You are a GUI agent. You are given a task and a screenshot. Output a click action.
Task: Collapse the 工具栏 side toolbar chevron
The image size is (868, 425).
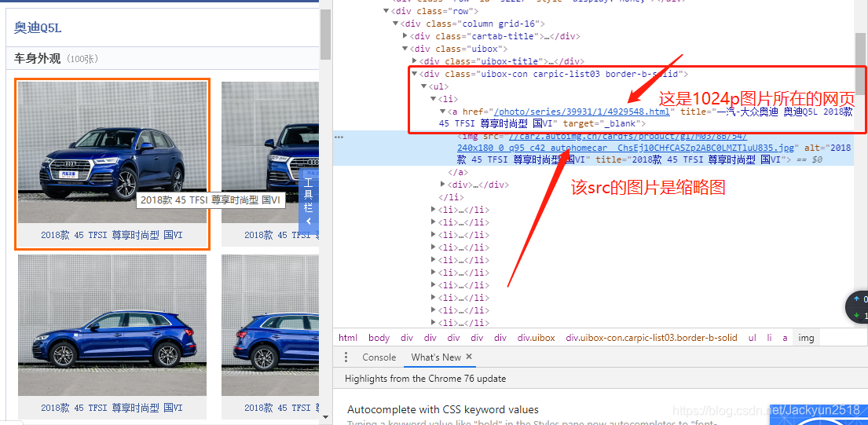tap(309, 222)
